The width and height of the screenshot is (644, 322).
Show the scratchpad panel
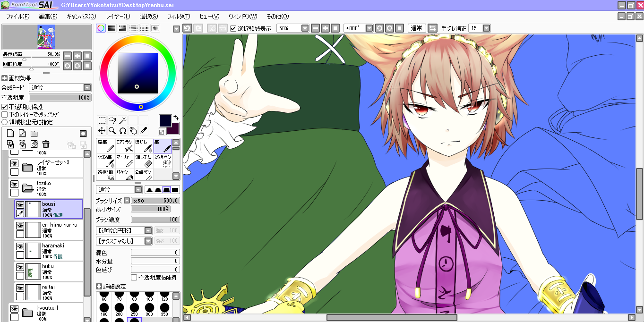[x=155, y=28]
